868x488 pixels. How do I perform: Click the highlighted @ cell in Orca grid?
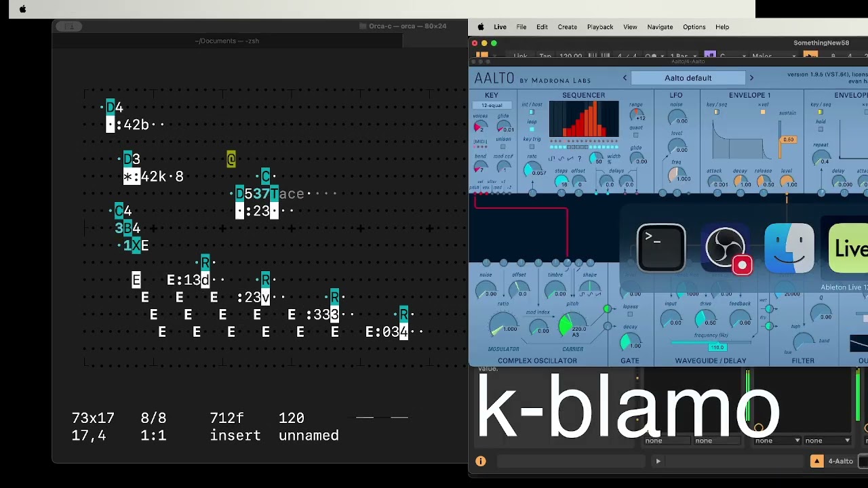231,159
